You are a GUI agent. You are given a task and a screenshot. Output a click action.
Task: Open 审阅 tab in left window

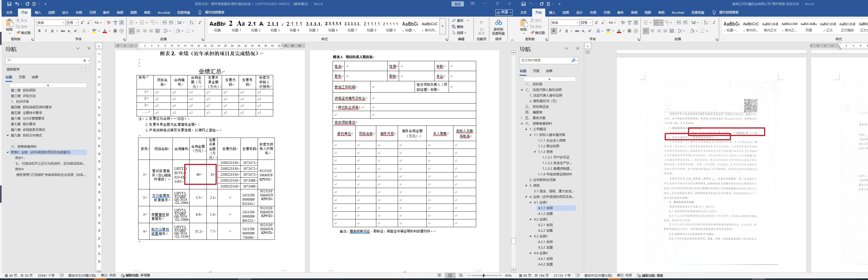click(x=120, y=13)
